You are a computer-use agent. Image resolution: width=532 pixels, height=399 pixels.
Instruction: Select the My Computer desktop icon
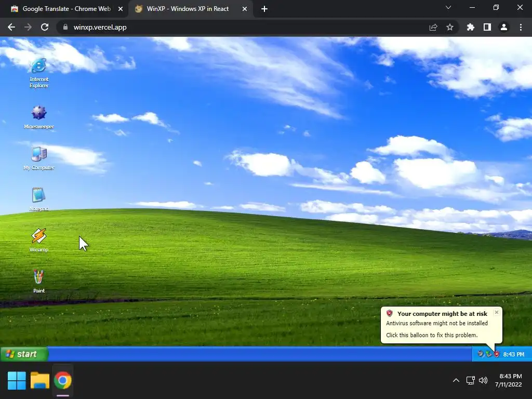pos(38,158)
